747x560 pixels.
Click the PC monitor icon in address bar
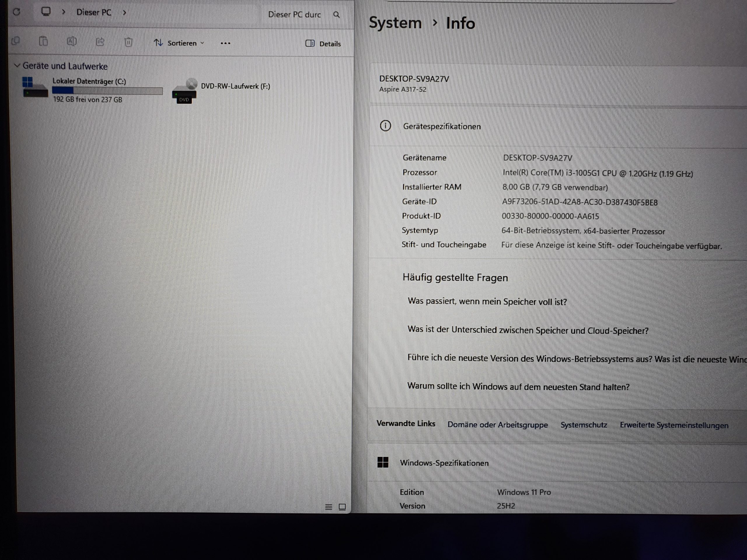(x=46, y=12)
